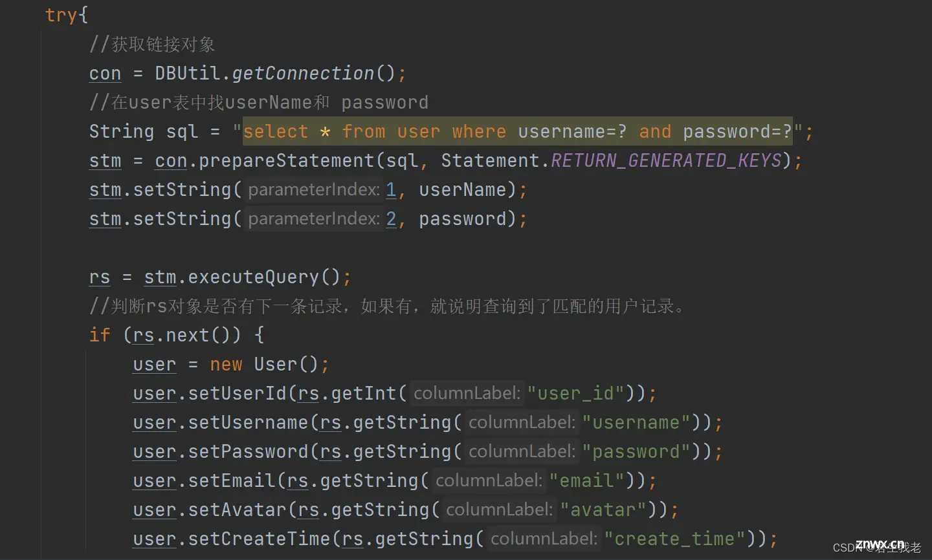Image resolution: width=932 pixels, height=560 pixels.
Task: Click the RETURN_GENERATED_KEYS constant
Action: click(x=666, y=160)
